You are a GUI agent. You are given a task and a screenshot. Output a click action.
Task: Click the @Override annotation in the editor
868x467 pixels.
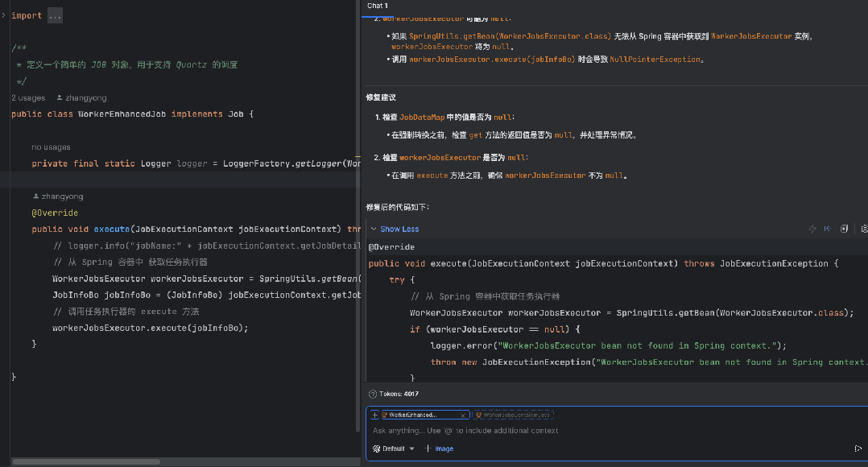pos(55,213)
